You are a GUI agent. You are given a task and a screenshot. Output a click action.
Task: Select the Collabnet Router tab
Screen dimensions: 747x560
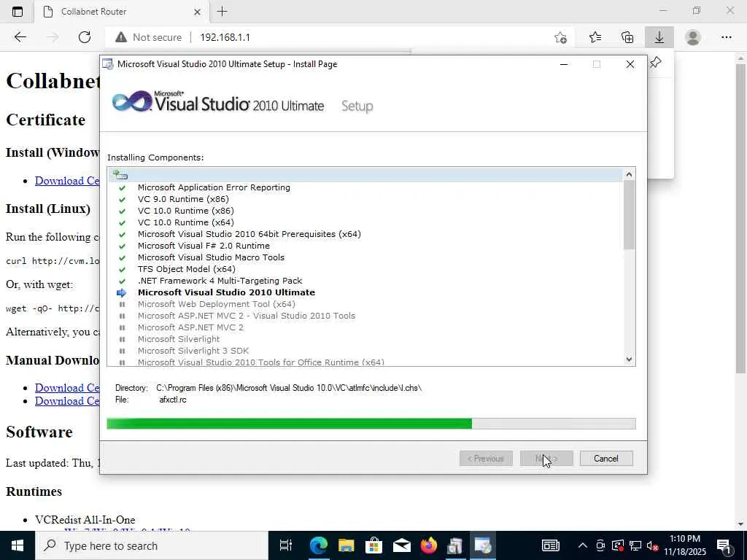(x=122, y=12)
